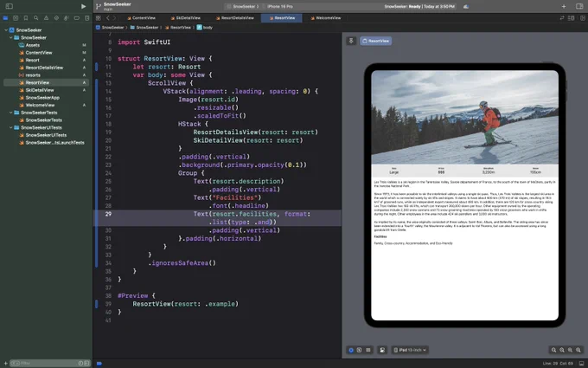Toggle the debug area button
This screenshot has width=588, height=368.
[582, 363]
